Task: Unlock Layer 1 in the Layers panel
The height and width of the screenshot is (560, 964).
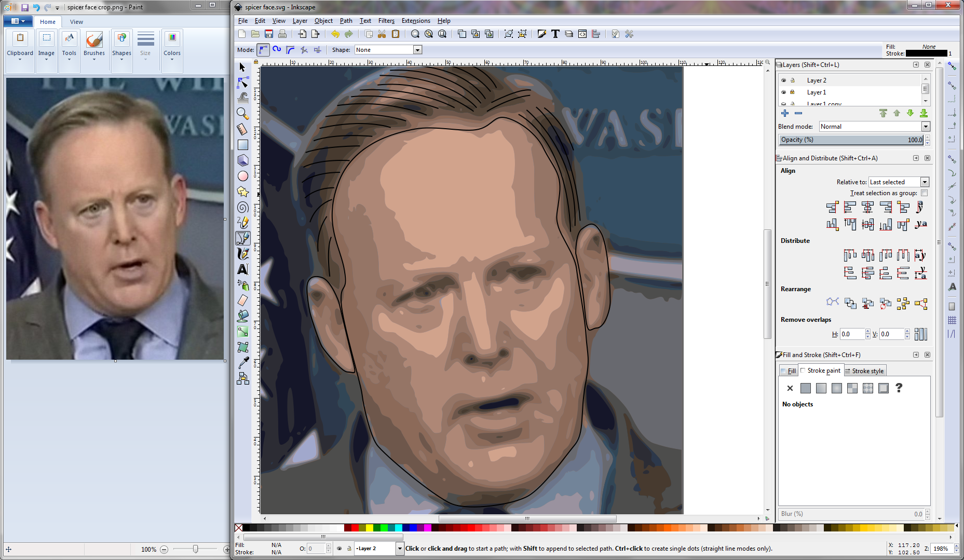Action: 793,92
